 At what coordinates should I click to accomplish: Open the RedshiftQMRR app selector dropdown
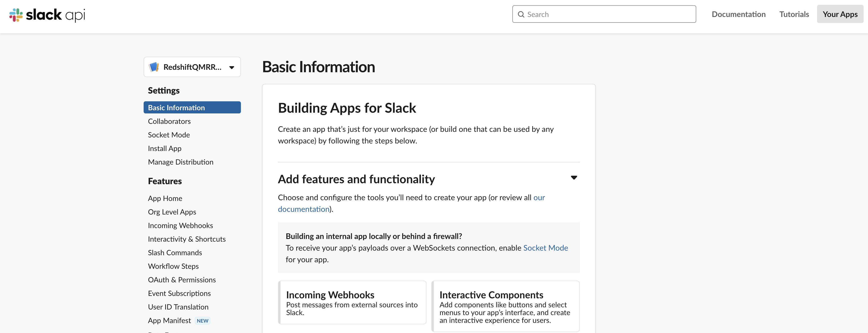[231, 67]
